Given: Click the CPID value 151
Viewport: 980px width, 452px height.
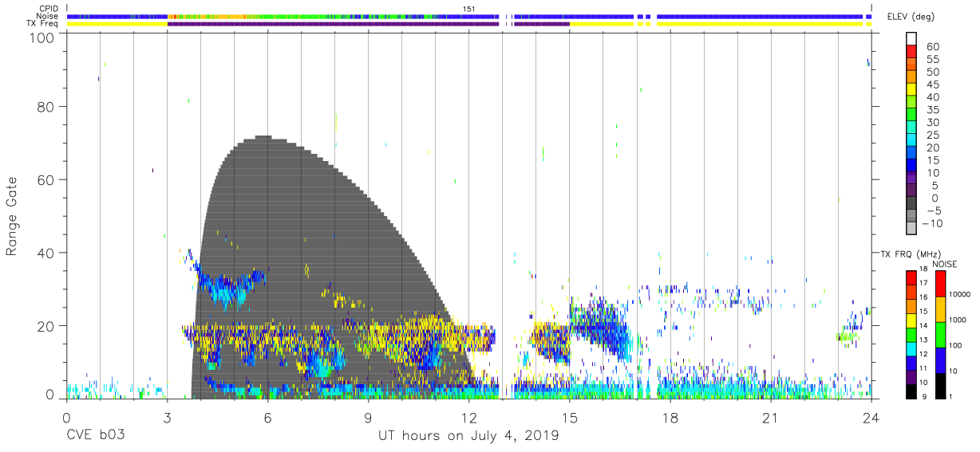Looking at the screenshot, I should pos(469,8).
